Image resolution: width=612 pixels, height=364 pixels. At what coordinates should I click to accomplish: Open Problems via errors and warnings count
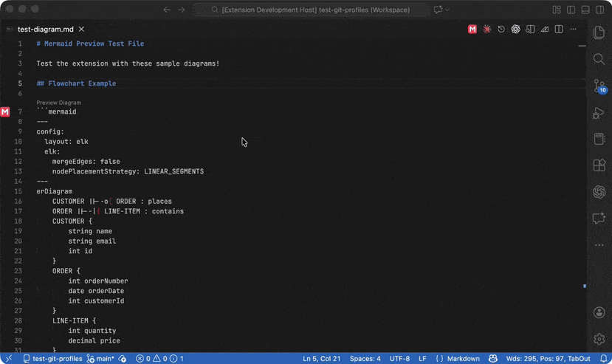pyautogui.click(x=159, y=359)
